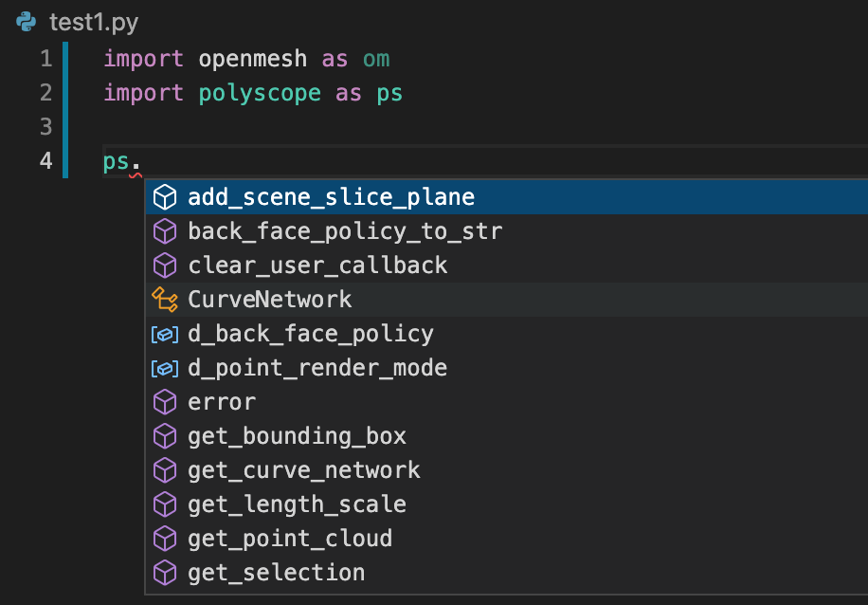Place the cursor after ps. on line 4
Screen dimensions: 868x605
(x=142, y=161)
